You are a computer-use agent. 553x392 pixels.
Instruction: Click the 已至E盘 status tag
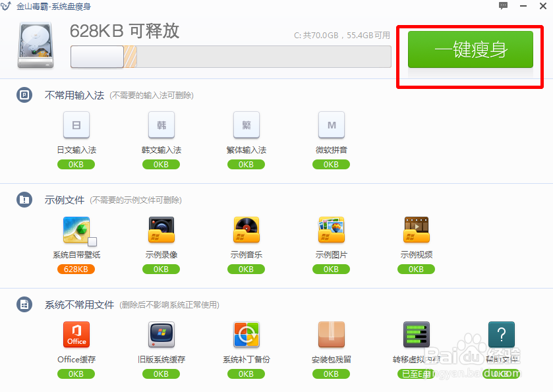[x=416, y=374]
